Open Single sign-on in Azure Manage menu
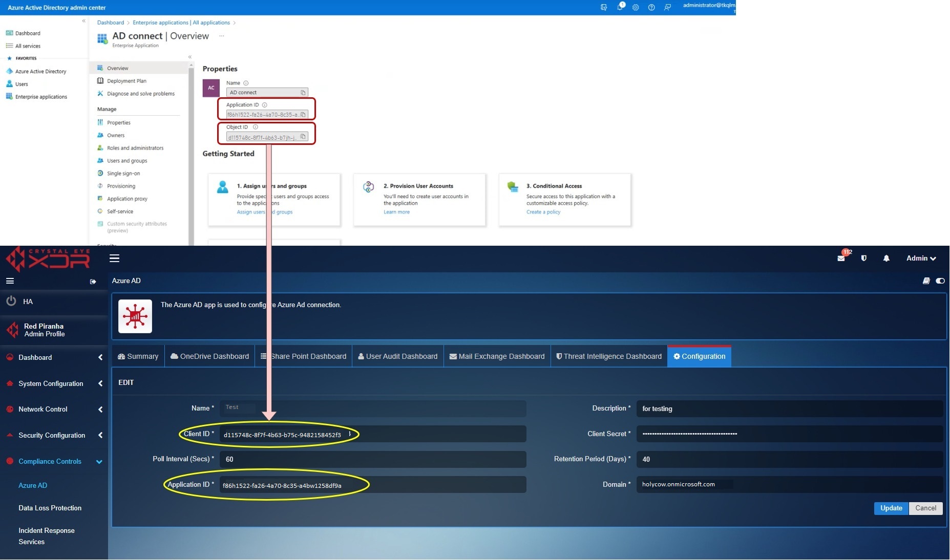 coord(123,174)
